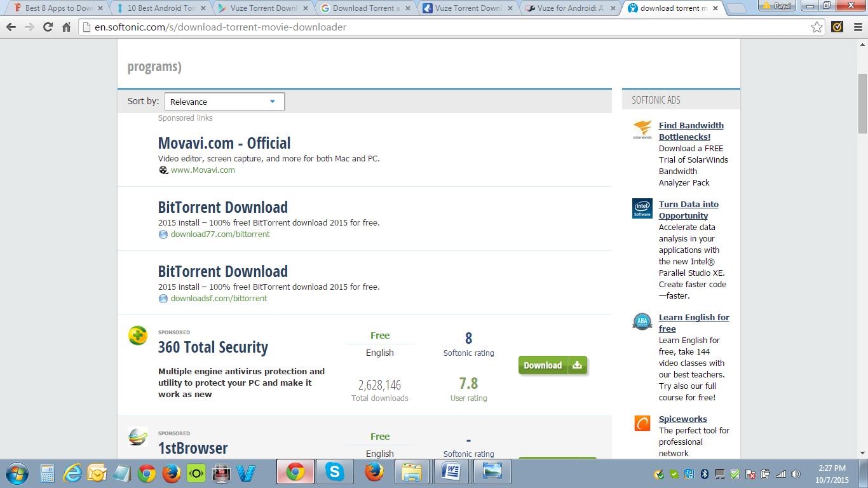Click the Intel Software ad logo
Viewport: 868px width, 488px height.
[642, 208]
